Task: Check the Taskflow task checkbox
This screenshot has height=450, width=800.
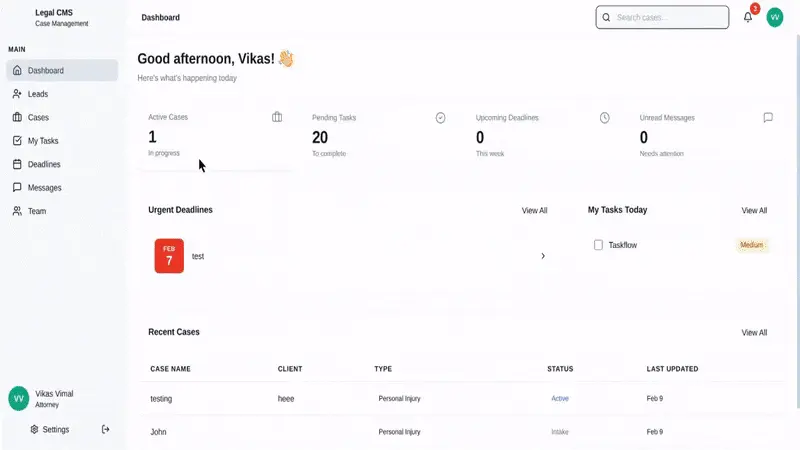Action: (x=598, y=245)
